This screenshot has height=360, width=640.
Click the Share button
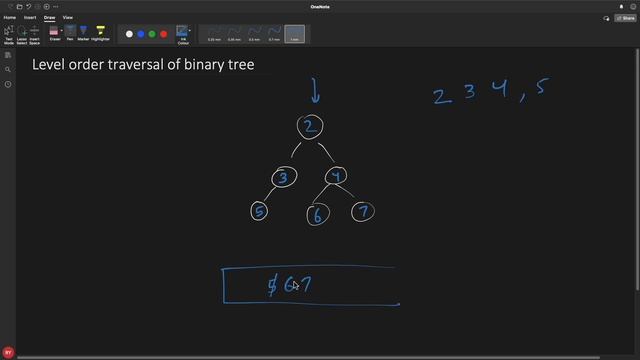(x=625, y=18)
